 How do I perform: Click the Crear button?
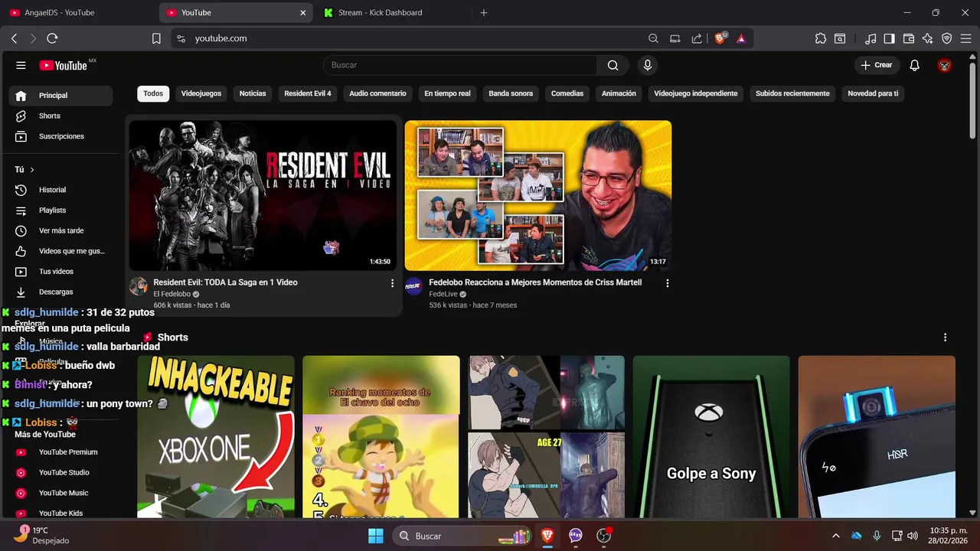[877, 65]
